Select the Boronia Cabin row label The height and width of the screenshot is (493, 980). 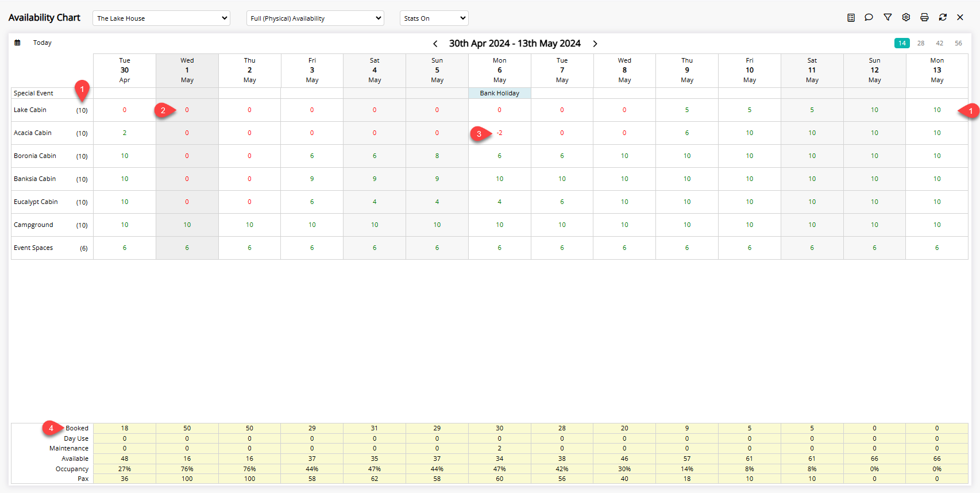pos(35,156)
